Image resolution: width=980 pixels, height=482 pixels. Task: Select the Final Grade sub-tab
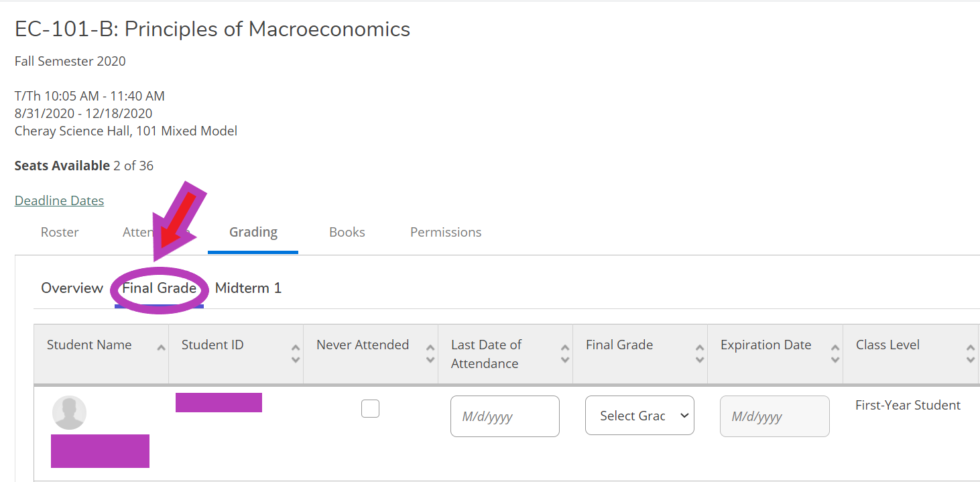tap(159, 288)
